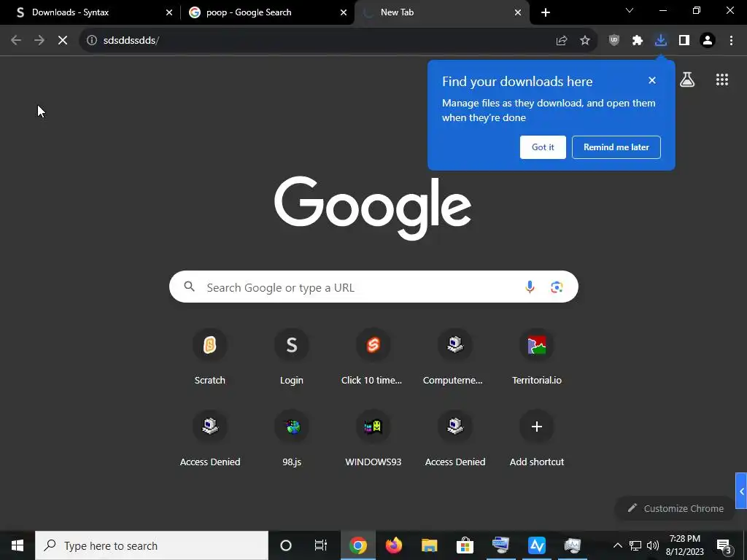Stop loading the page
The image size is (747, 560).
click(x=63, y=41)
